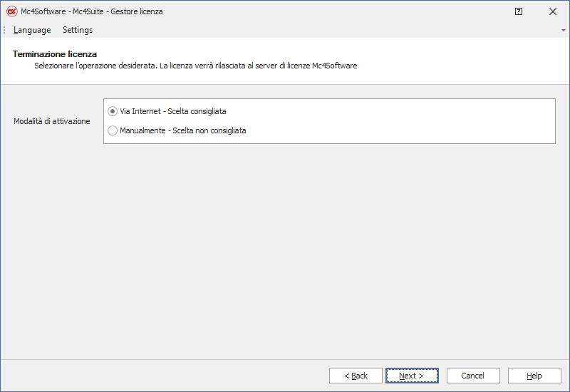Click the window title text Mc4Suite

pyautogui.click(x=88, y=11)
